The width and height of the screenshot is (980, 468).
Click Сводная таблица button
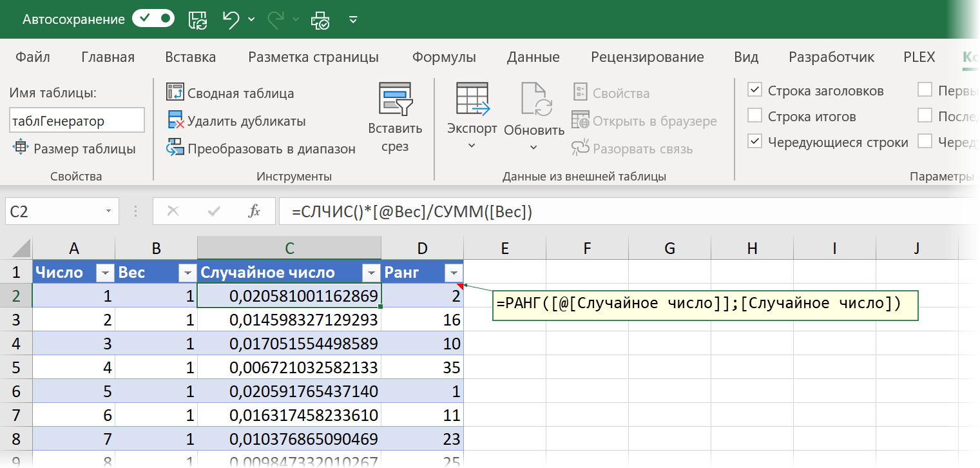231,93
